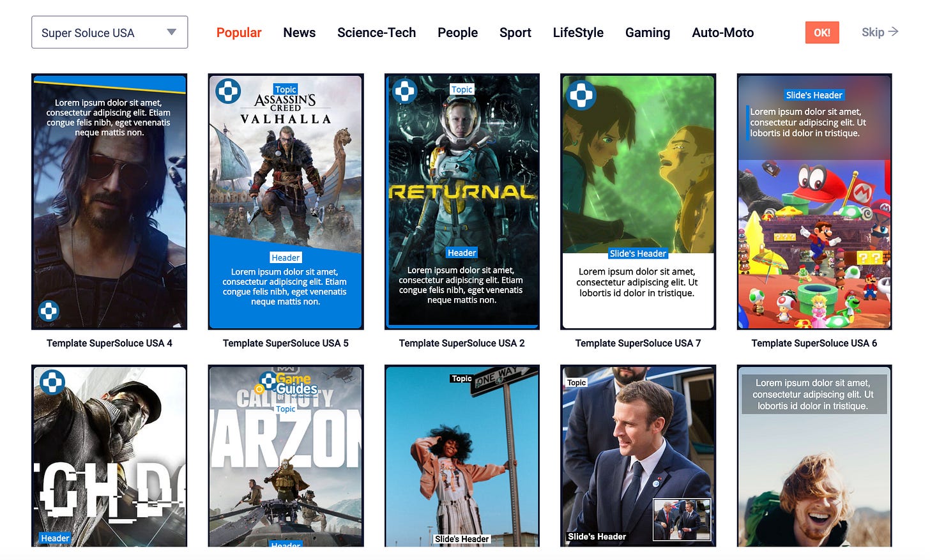The height and width of the screenshot is (560, 930).
Task: Click the Game Guides logo on the Warzone card
Action: coord(286,384)
